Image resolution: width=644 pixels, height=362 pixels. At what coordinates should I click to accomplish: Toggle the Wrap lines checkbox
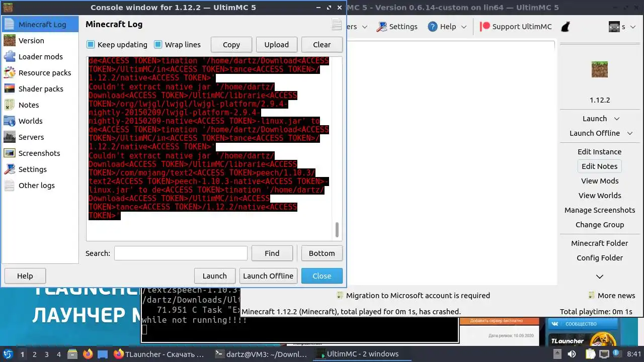click(158, 44)
